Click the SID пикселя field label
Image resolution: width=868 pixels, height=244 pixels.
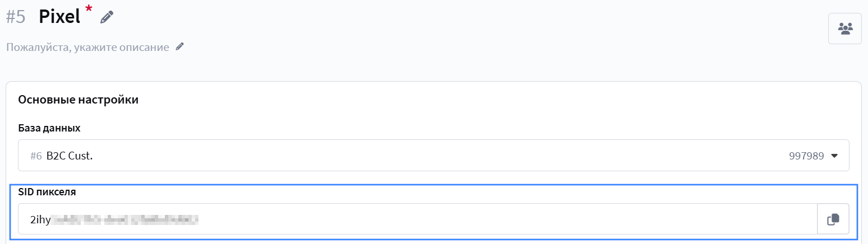pos(47,192)
